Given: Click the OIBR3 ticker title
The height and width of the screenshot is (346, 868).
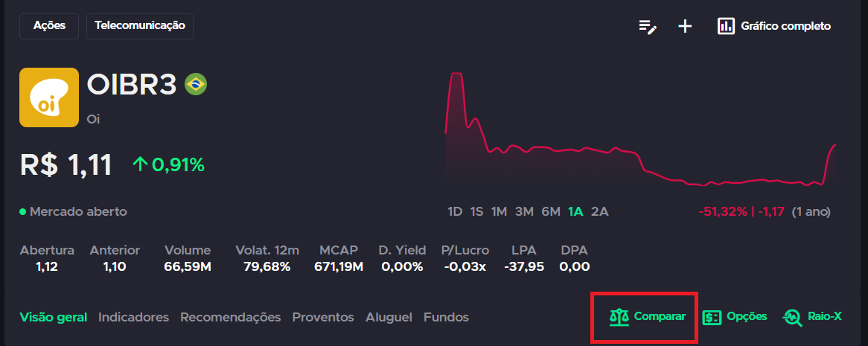Looking at the screenshot, I should 132,86.
